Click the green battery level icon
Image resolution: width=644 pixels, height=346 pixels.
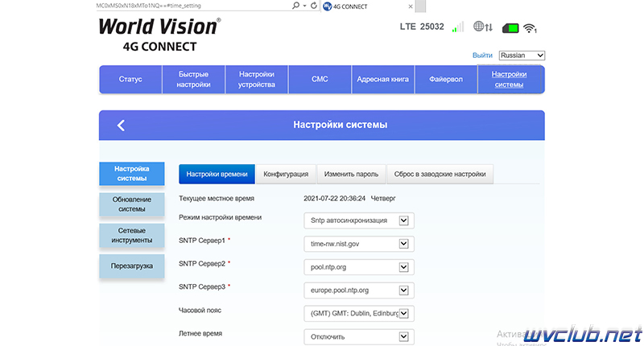510,28
